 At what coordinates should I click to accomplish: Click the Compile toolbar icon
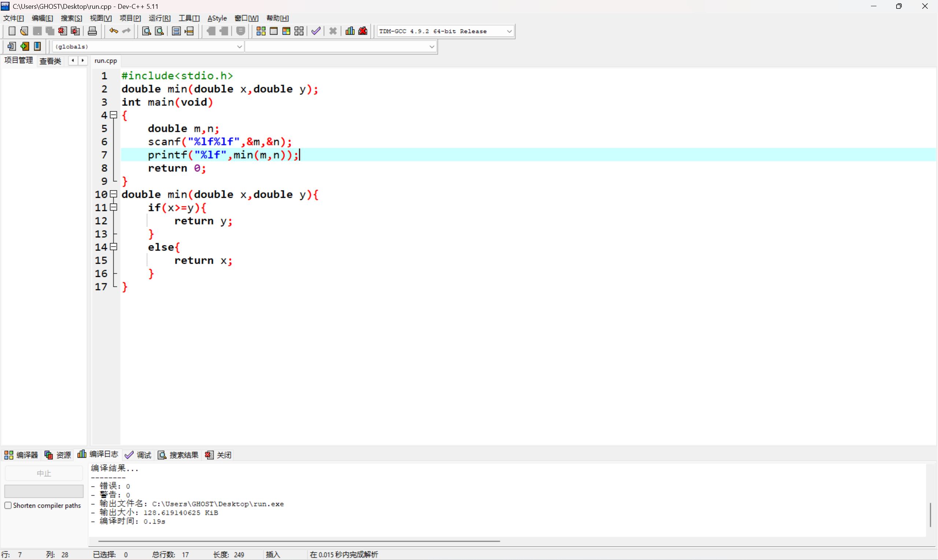(x=261, y=31)
